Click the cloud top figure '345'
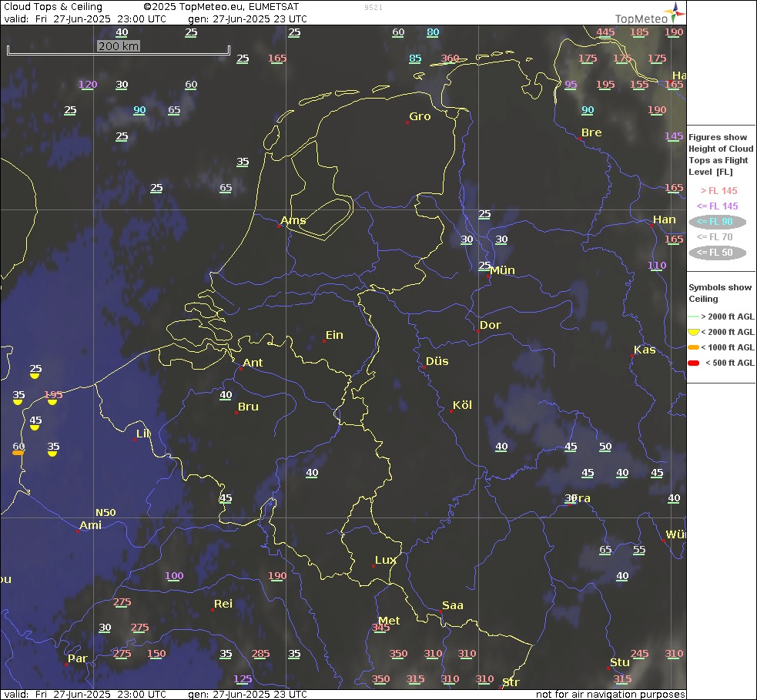 click(381, 628)
